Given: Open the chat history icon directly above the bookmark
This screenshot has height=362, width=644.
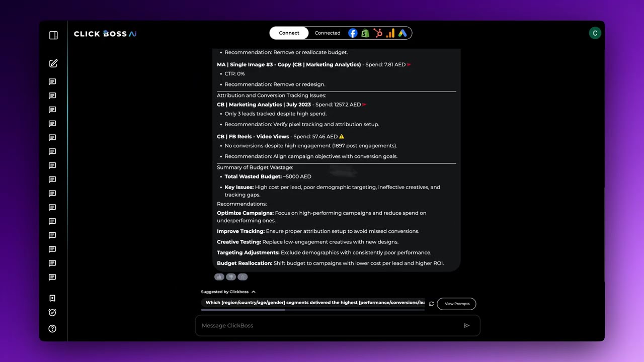Looking at the screenshot, I should click(x=52, y=277).
